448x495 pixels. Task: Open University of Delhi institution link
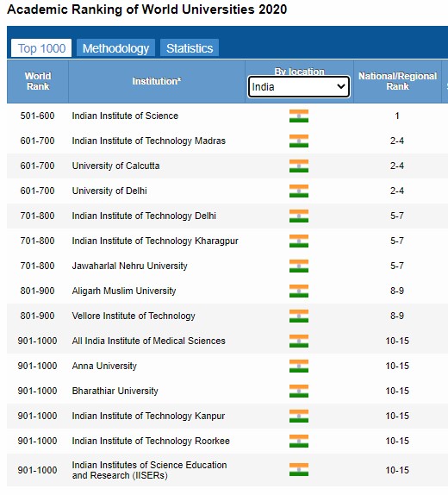(109, 191)
